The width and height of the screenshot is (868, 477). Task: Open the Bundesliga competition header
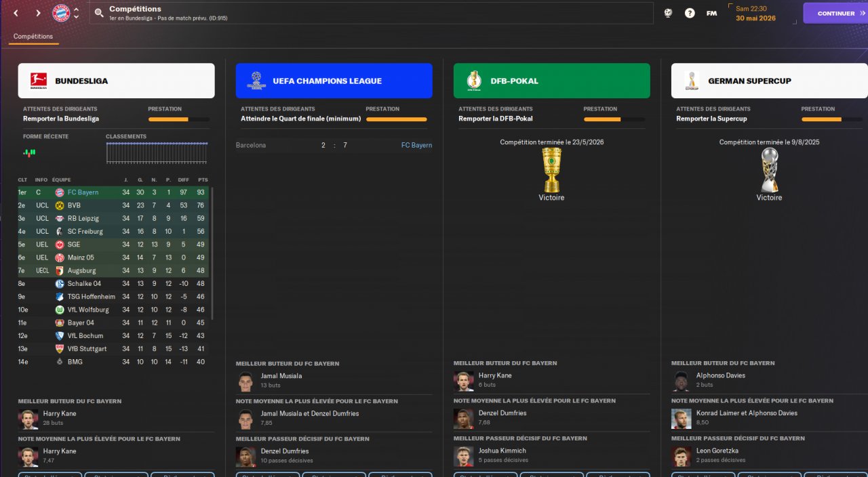117,81
